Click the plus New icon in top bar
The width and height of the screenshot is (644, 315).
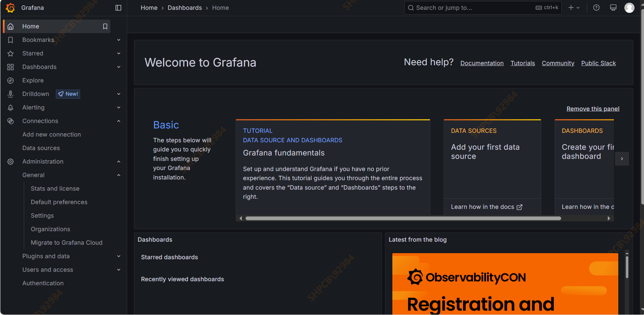(x=571, y=7)
